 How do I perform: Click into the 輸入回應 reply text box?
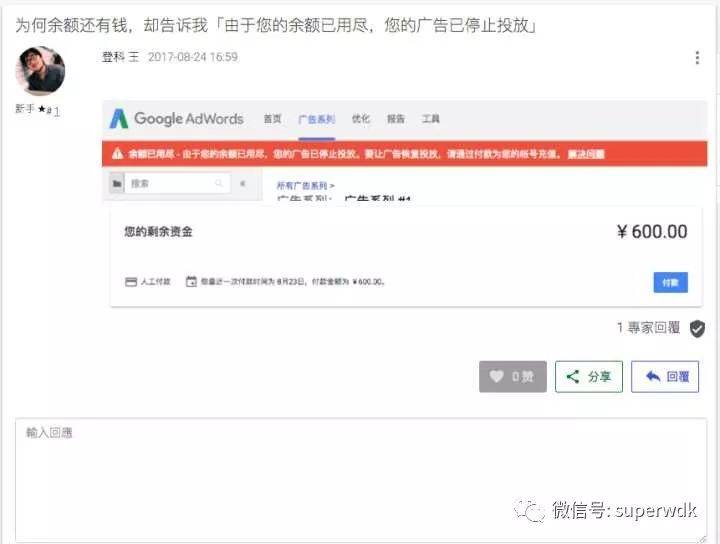click(x=361, y=480)
